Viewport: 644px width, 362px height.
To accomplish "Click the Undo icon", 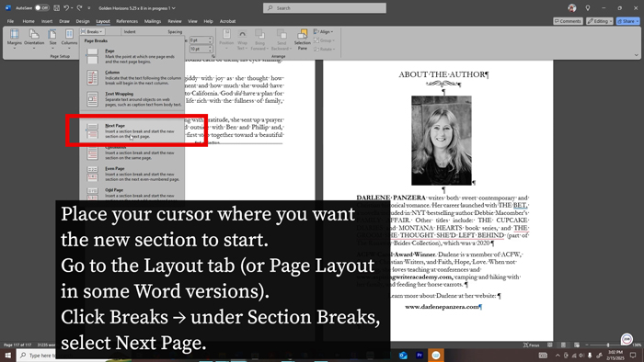I will coord(65,7).
